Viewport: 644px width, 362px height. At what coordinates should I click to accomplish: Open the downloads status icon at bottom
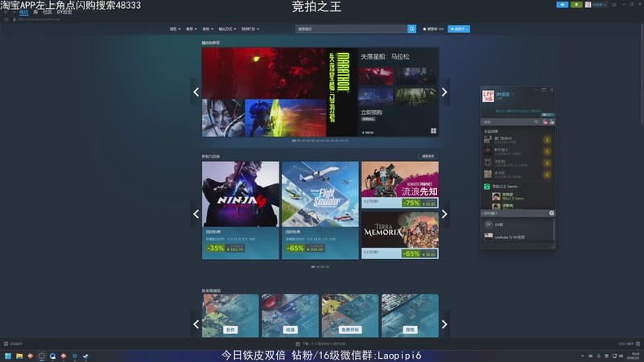coord(298,344)
